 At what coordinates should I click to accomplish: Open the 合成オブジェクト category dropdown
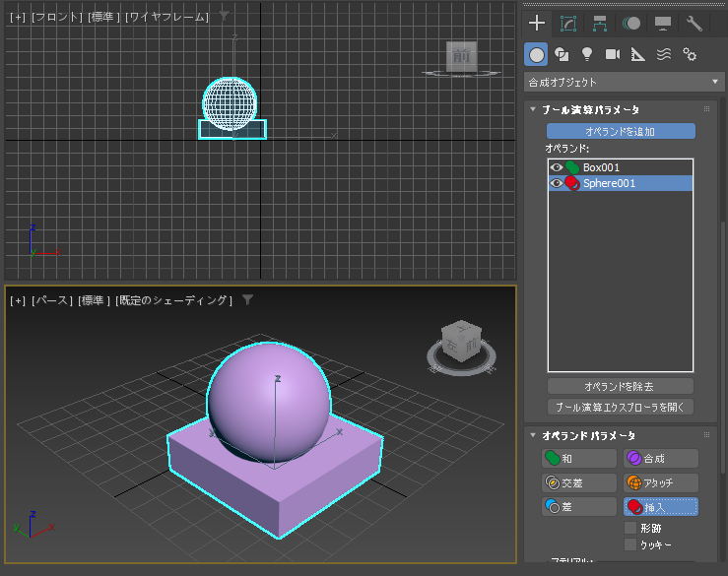pyautogui.click(x=624, y=82)
